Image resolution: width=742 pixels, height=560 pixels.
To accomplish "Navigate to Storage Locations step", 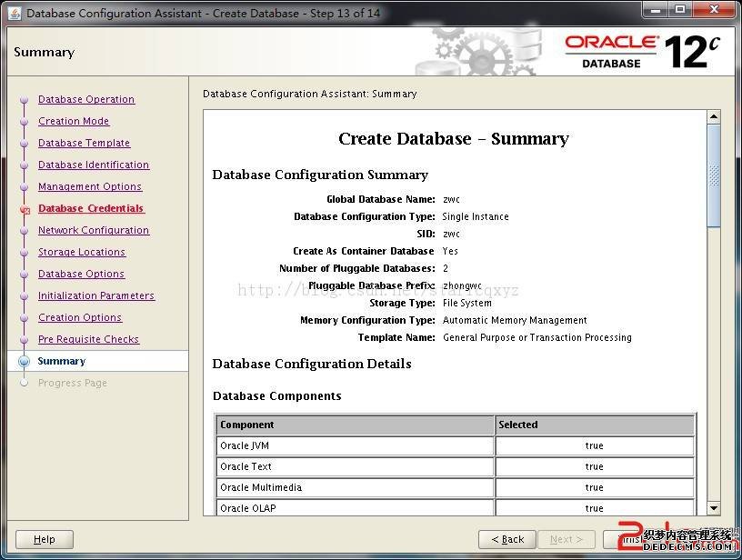I will pos(82,253).
